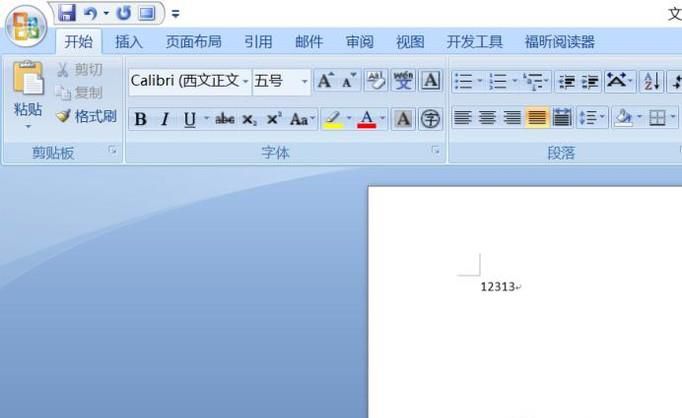Open the 字体 dialog launcher
Image resolution: width=682 pixels, height=418 pixels.
pyautogui.click(x=435, y=150)
